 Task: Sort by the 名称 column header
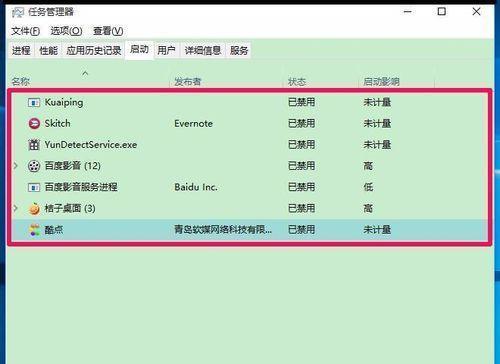pyautogui.click(x=21, y=81)
